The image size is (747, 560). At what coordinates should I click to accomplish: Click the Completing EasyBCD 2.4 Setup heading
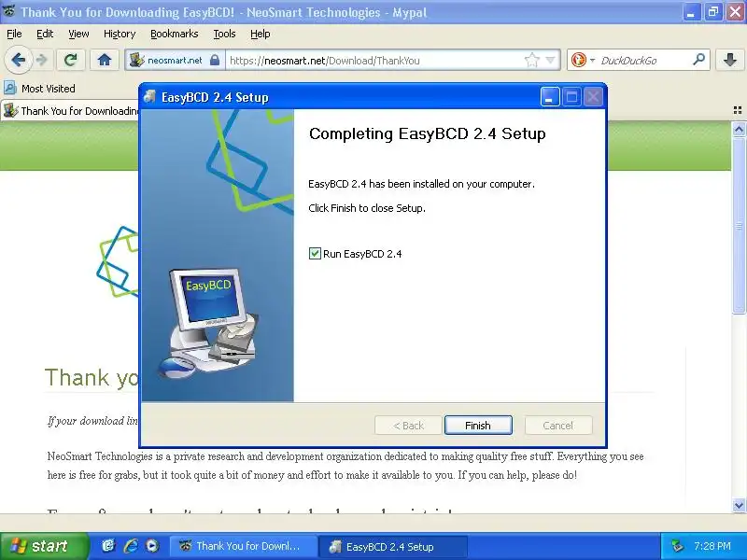428,133
